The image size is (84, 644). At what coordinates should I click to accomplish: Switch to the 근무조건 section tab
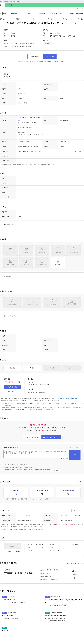click(18, 19)
